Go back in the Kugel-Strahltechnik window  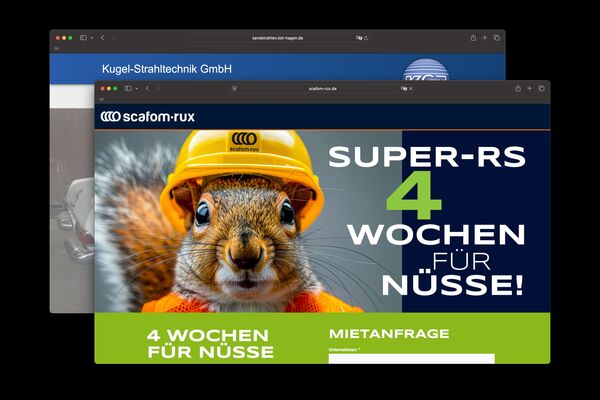(x=103, y=38)
